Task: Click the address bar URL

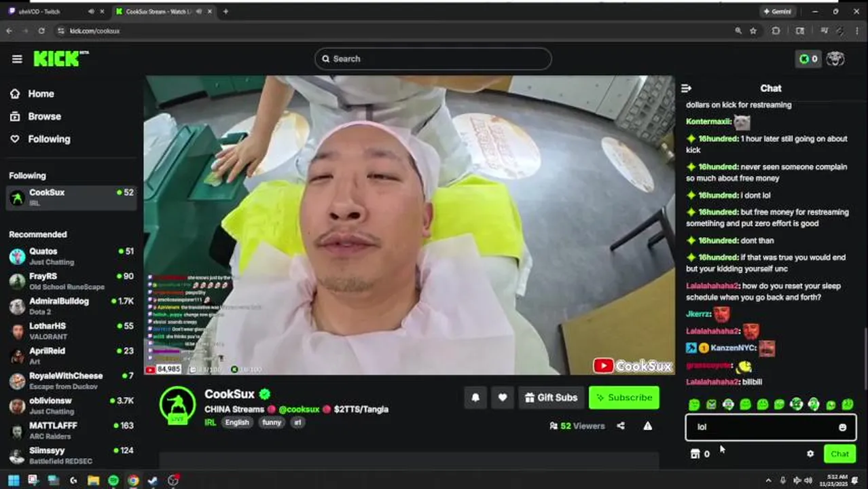Action: click(x=94, y=31)
